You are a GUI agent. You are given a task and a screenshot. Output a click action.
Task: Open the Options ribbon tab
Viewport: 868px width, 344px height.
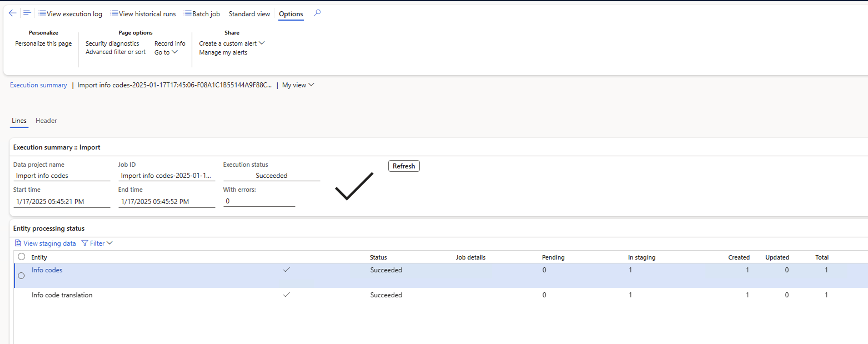291,14
